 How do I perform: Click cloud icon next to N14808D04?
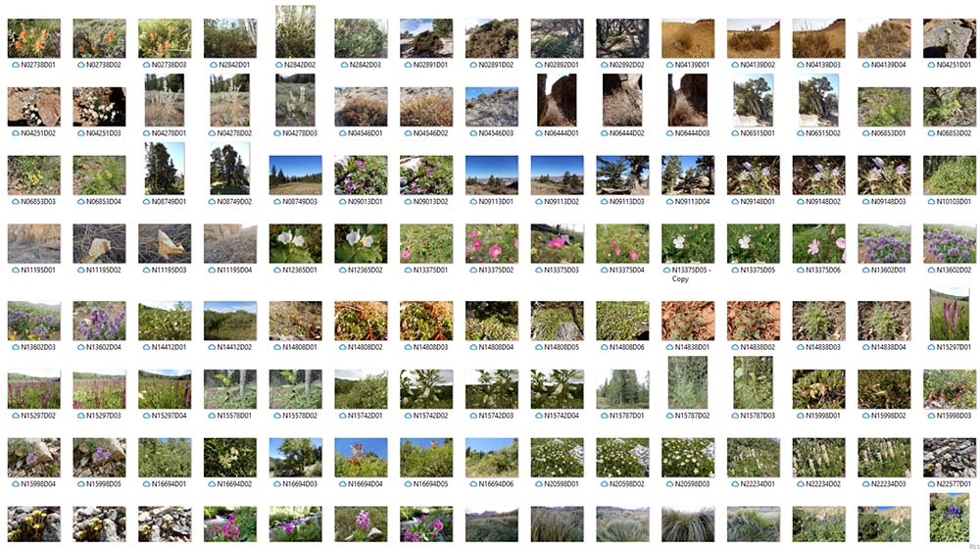point(473,347)
